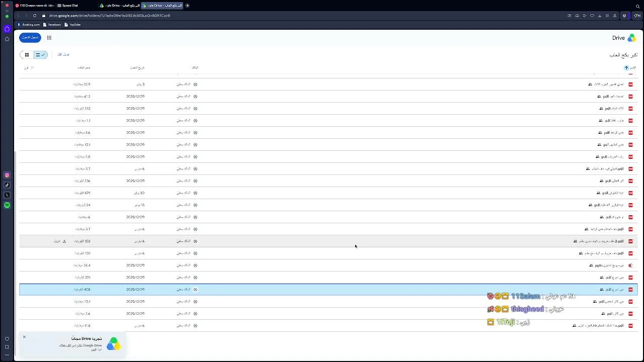Switch to the 110 Dream rooms tab

click(x=34, y=6)
